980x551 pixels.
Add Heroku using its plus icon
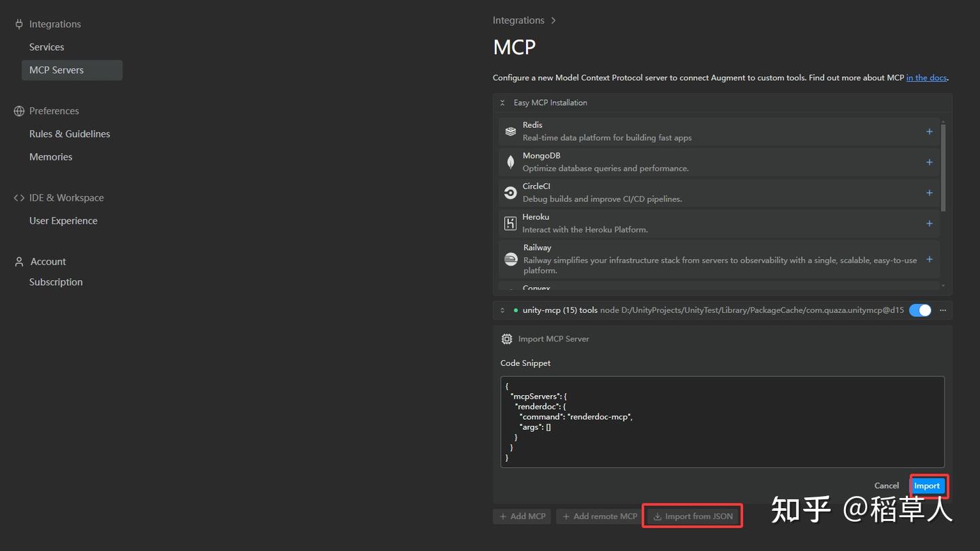tap(929, 223)
